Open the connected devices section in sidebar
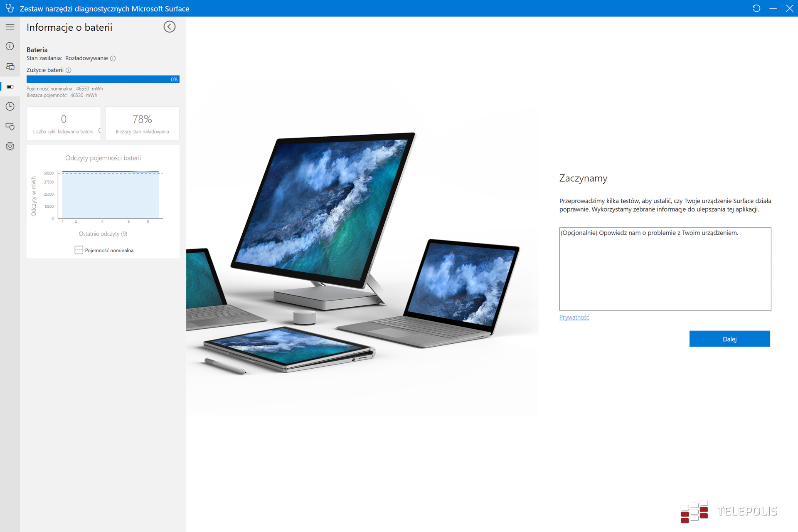 pyautogui.click(x=10, y=66)
